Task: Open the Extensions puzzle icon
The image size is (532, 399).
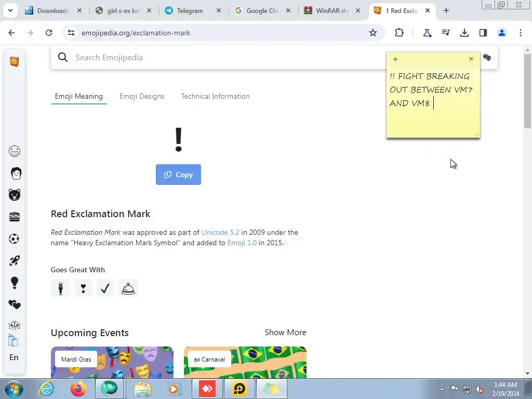Action: 400,33
